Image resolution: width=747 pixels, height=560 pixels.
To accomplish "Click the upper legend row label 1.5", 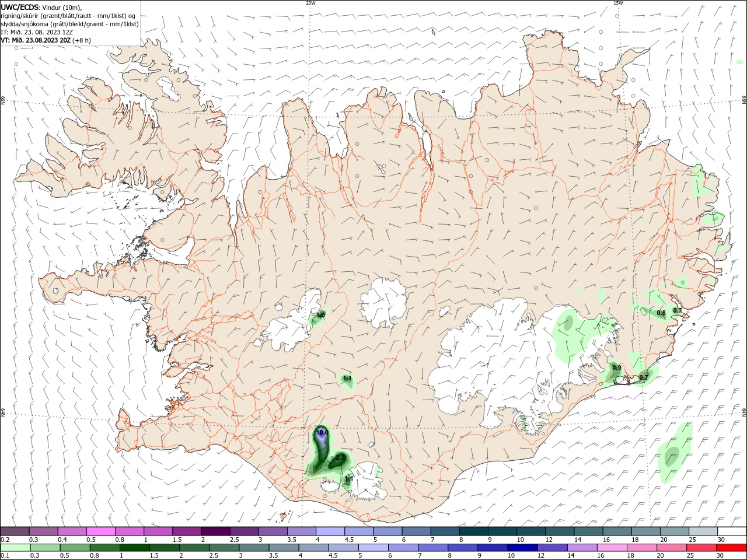I will tap(177, 540).
